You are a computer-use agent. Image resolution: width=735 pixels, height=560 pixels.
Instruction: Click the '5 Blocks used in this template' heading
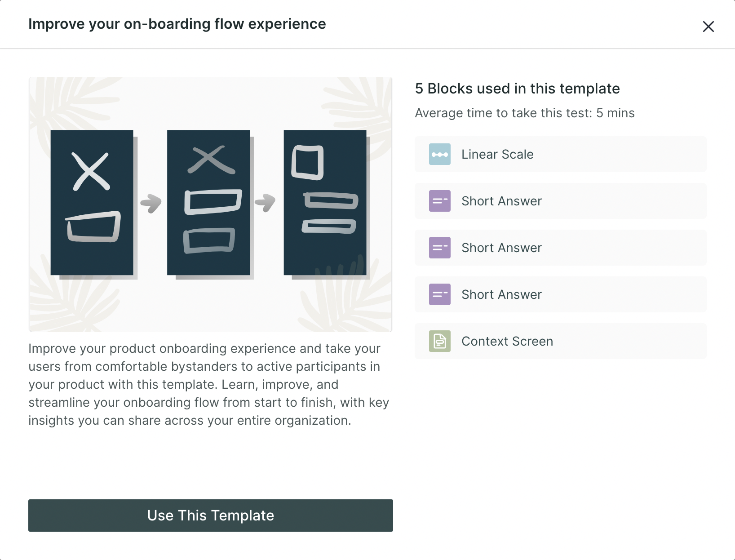point(518,89)
